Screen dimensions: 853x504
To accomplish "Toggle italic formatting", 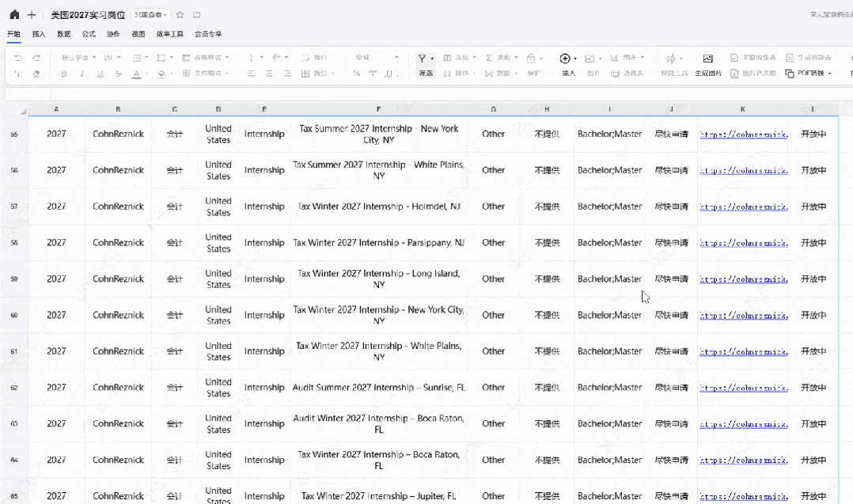I will (82, 74).
